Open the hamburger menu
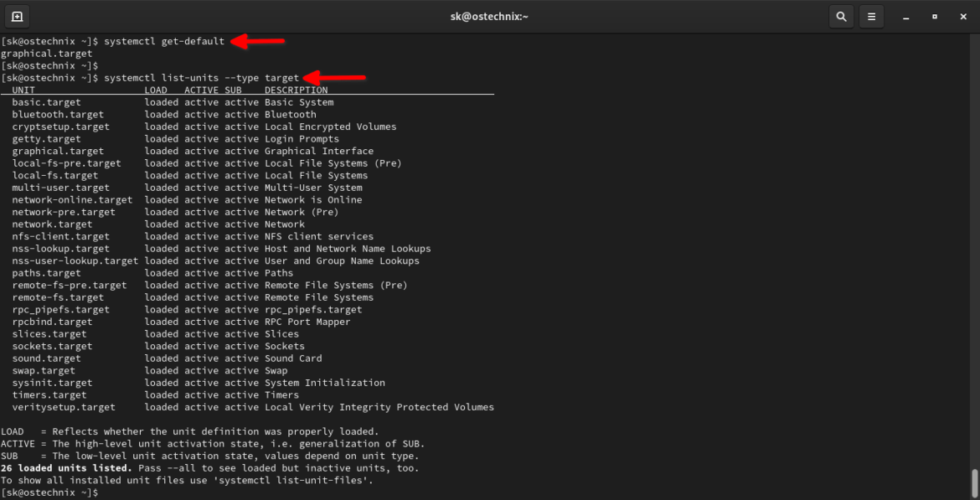Screen dimensions: 980x500 871,16
